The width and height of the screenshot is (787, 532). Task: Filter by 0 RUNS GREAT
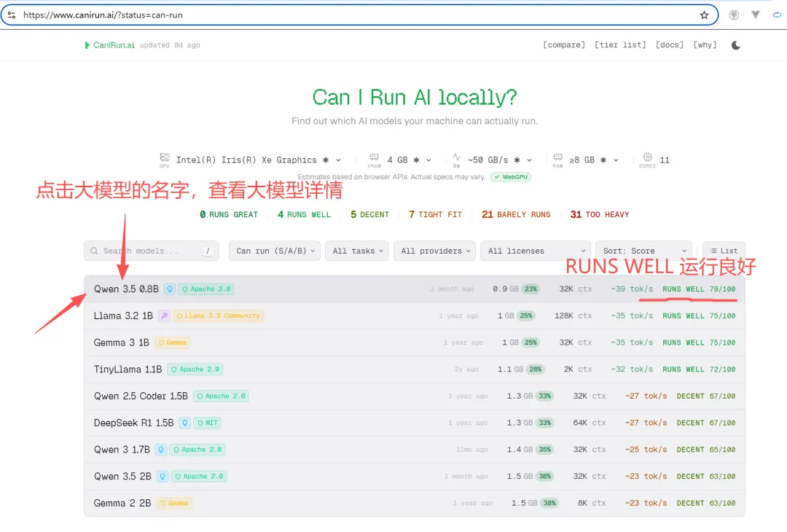[229, 214]
